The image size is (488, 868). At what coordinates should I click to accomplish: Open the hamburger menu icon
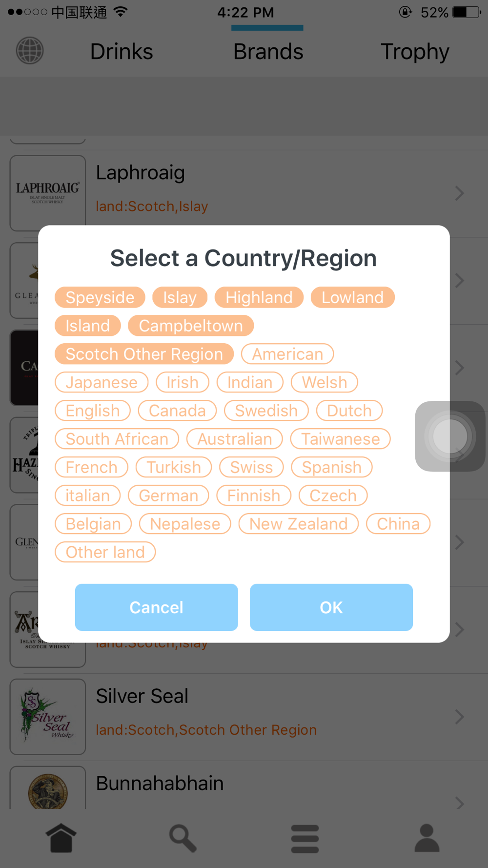(305, 839)
